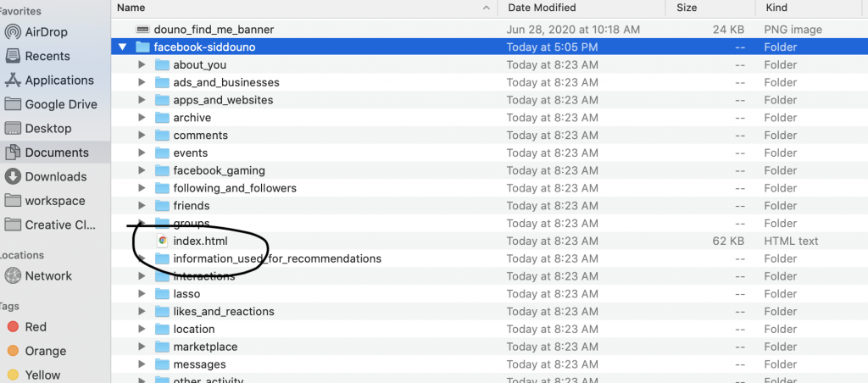Open Desktop in the sidebar
868x383 pixels.
38,129
